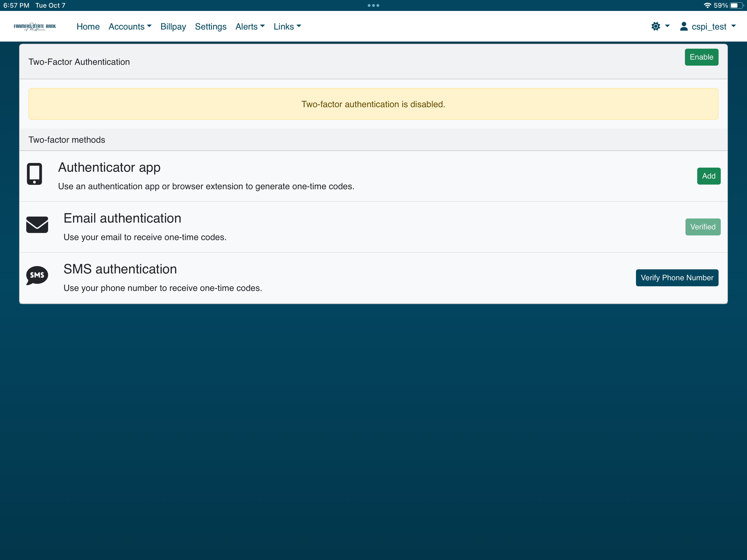Click the Authenticator app heading
The width and height of the screenshot is (747, 560).
click(109, 167)
